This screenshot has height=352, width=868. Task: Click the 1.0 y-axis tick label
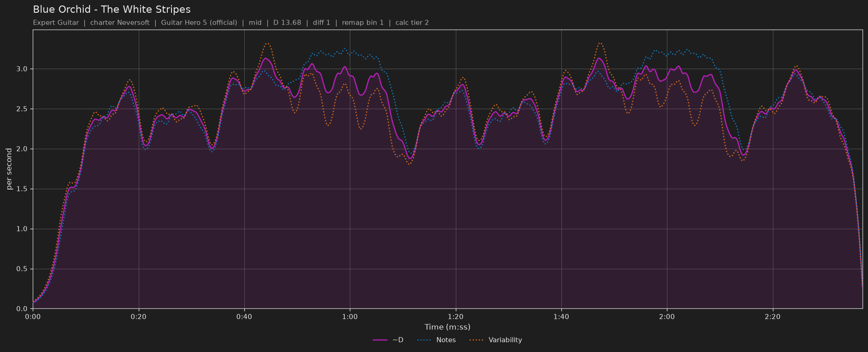tap(22, 229)
